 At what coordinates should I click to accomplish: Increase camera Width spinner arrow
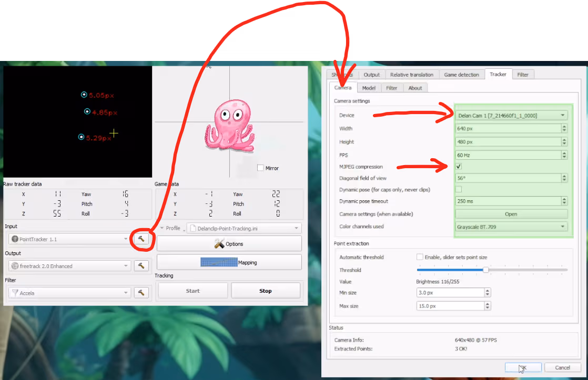[x=564, y=126]
